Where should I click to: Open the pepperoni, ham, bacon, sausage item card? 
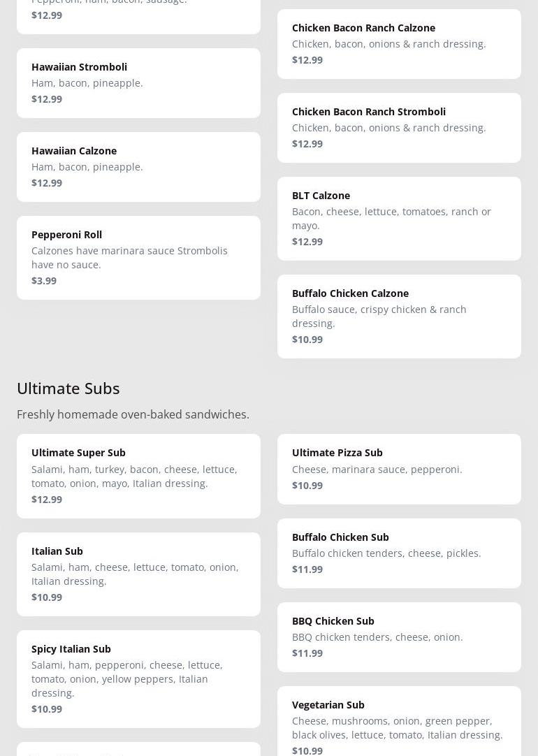(x=138, y=13)
